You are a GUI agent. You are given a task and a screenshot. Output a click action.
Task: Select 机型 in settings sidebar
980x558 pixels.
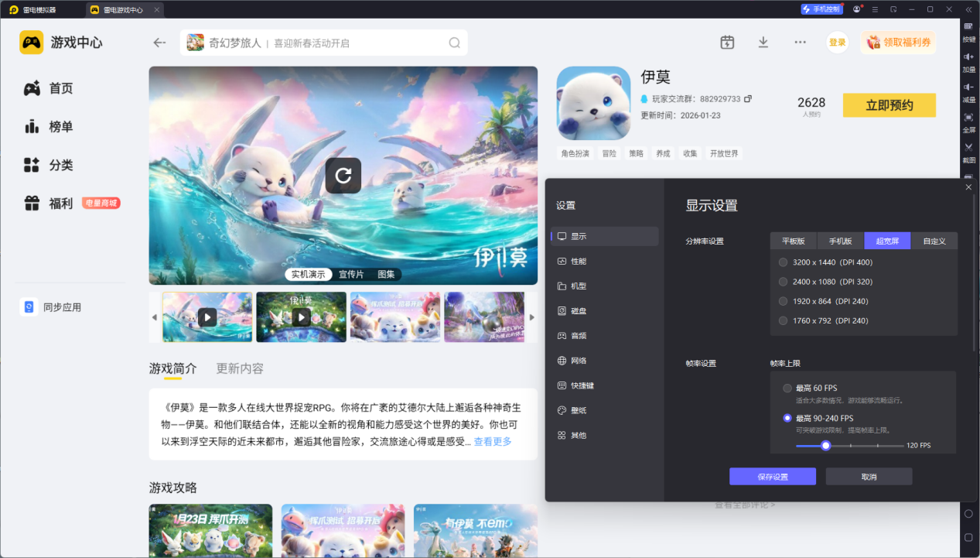pos(604,286)
